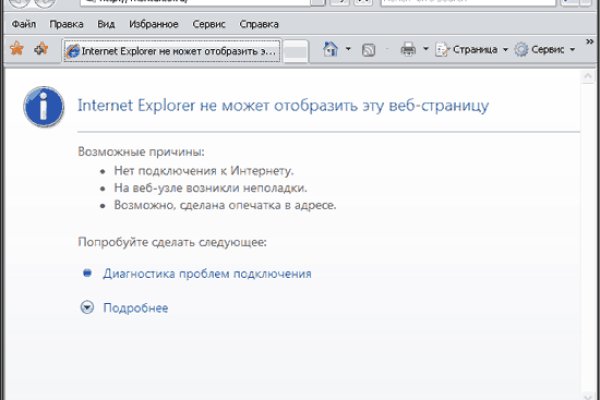Click the blue information icon
This screenshot has width=600, height=400.
43,104
